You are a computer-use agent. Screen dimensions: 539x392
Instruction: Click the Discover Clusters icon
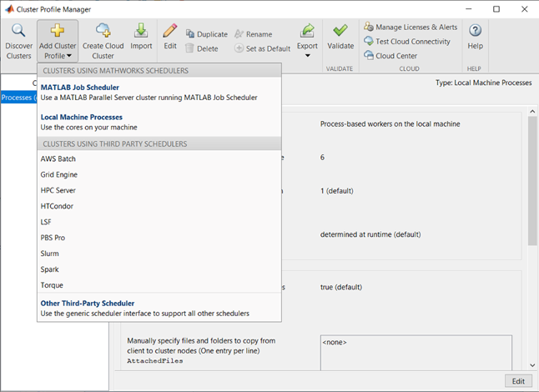[x=18, y=32]
